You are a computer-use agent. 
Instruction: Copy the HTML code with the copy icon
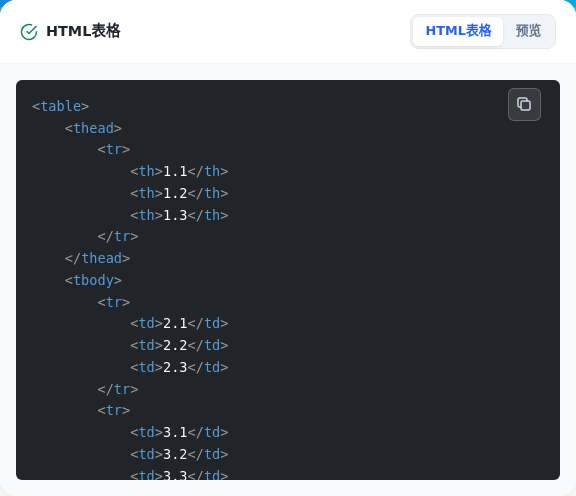(524, 104)
